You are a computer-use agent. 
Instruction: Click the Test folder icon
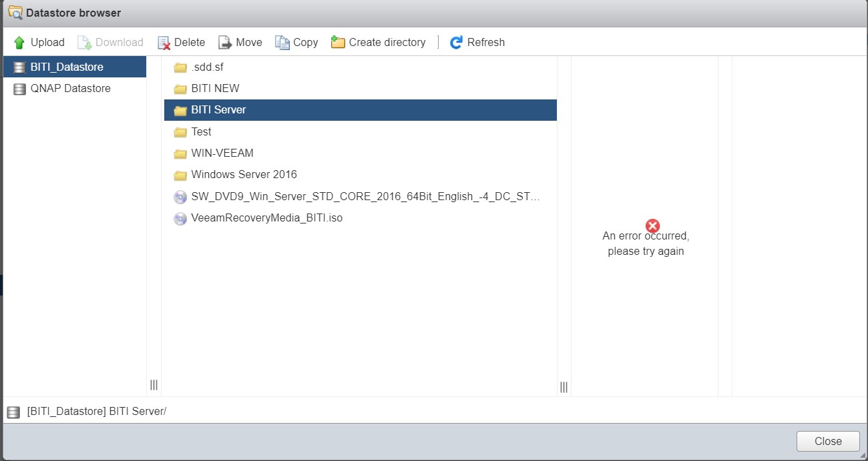click(x=180, y=132)
